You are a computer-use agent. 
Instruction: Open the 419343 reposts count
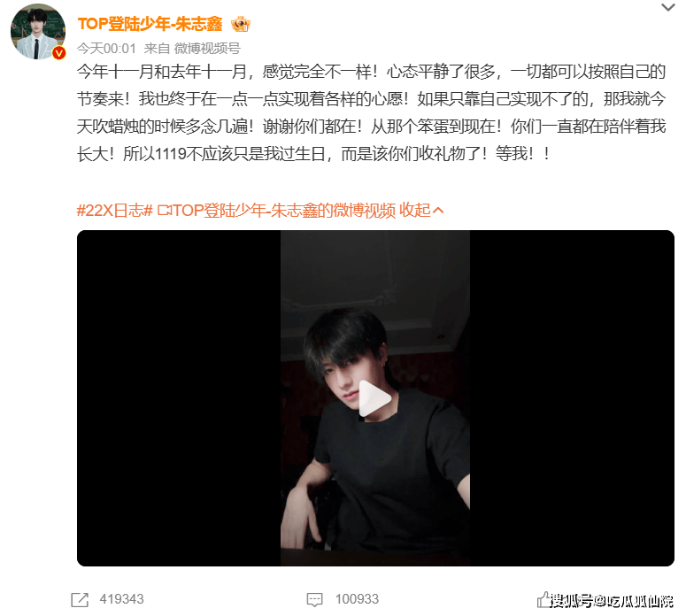[121, 599]
